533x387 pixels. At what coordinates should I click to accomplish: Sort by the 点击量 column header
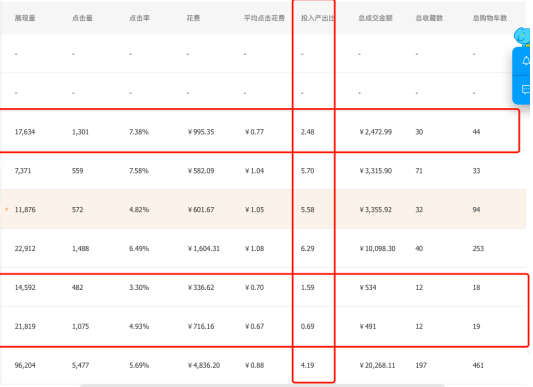pos(82,18)
